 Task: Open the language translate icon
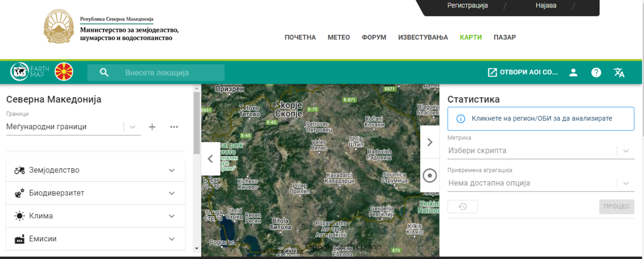(619, 72)
